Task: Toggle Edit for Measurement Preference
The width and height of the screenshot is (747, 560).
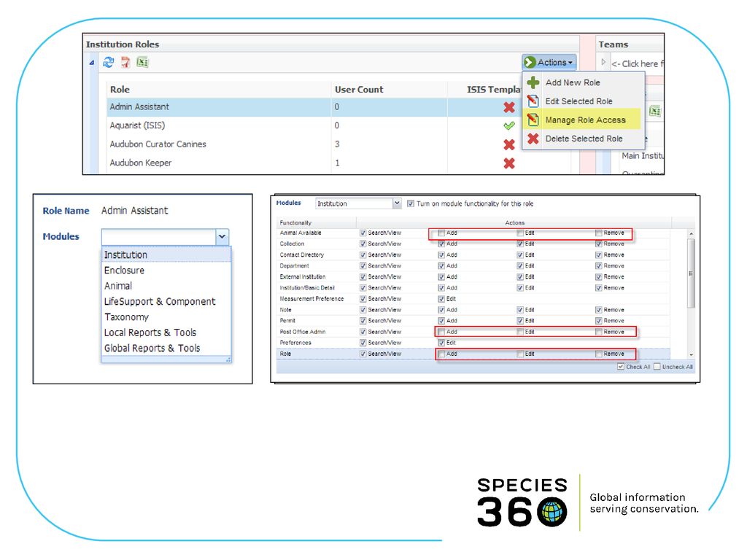Action: click(441, 299)
